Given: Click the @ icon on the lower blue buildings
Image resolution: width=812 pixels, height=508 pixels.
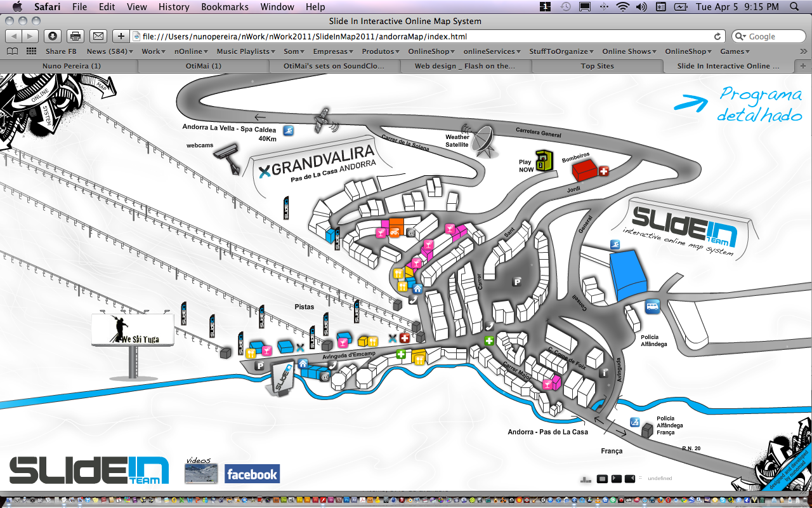Looking at the screenshot, I should [324, 377].
